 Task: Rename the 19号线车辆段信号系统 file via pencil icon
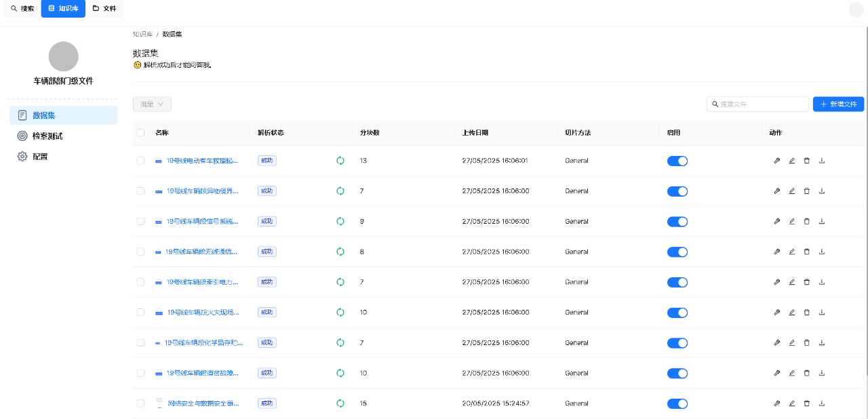[791, 221]
